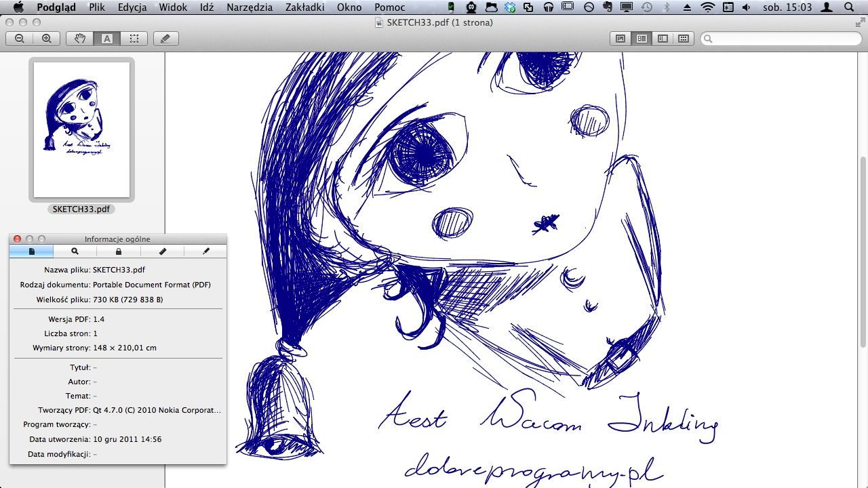The height and width of the screenshot is (488, 868).
Task: Open the Pomoc menu
Action: (390, 7)
